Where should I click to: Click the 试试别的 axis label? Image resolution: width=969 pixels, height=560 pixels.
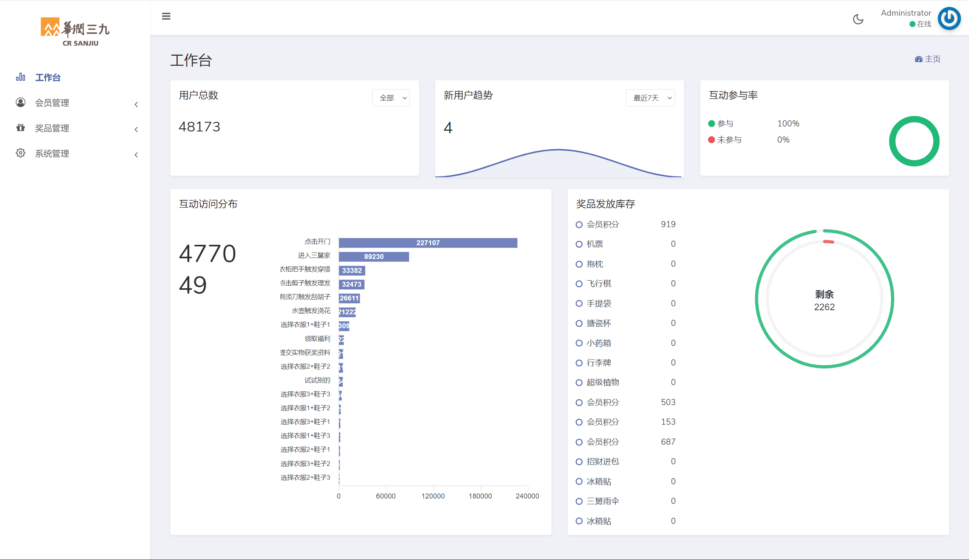(x=317, y=380)
